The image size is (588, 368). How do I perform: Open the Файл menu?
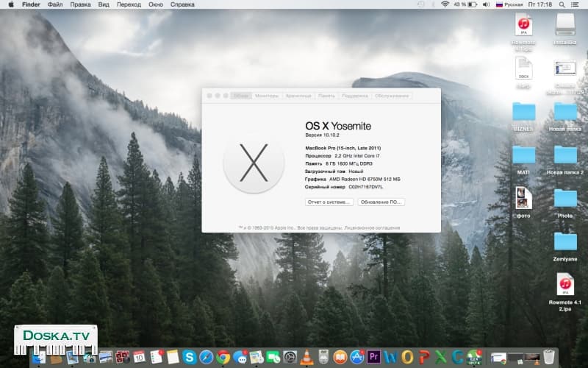point(54,4)
